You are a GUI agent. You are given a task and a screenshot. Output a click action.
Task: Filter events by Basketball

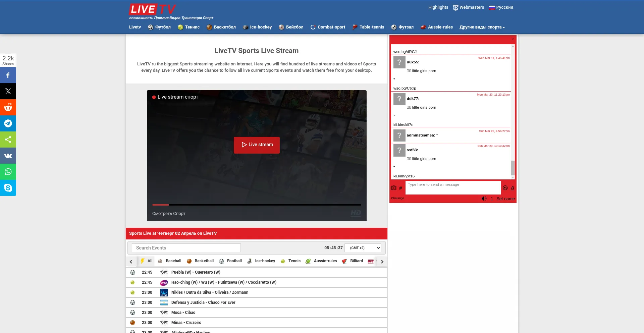200,261
